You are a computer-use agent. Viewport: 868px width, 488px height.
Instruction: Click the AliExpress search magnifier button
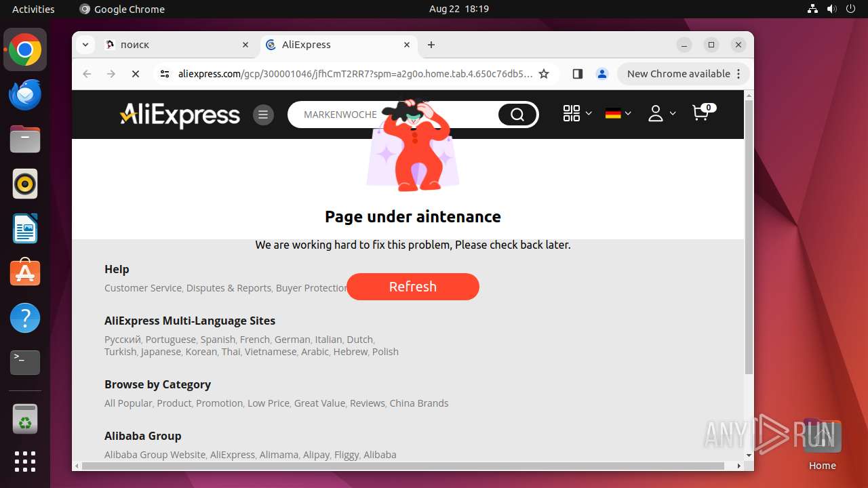pos(517,115)
